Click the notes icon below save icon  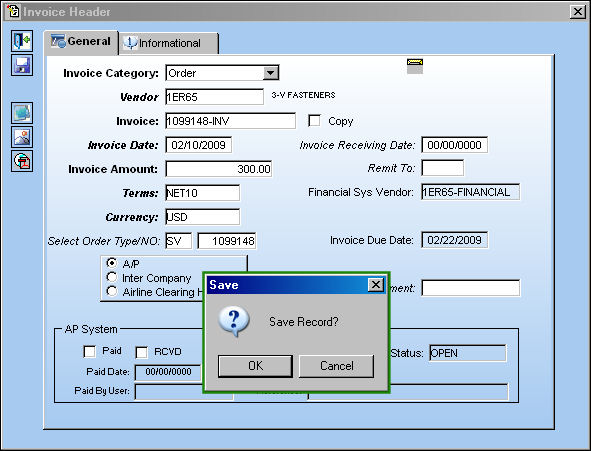click(x=22, y=113)
